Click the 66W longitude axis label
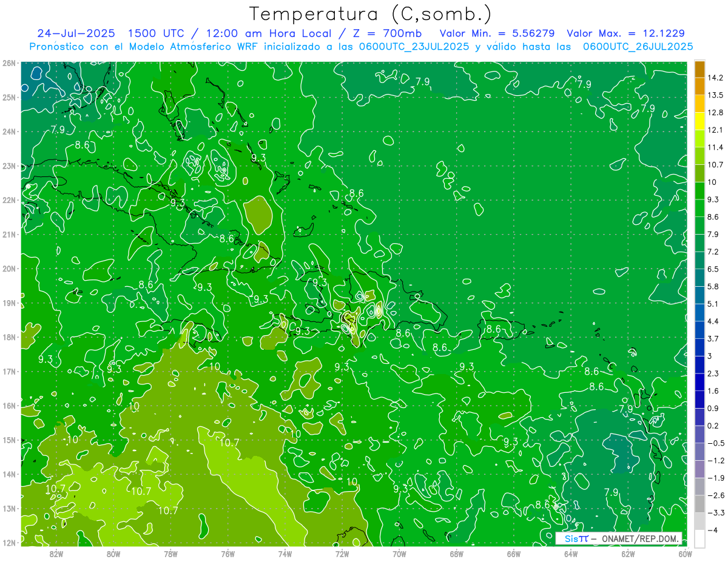Viewport: 728px width, 562px height. (514, 554)
